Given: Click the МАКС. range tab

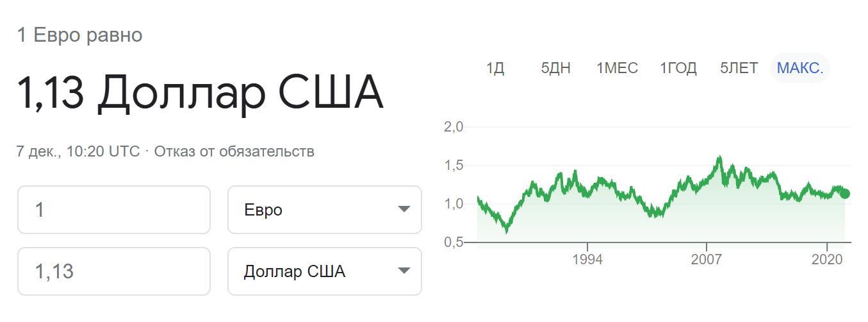Looking at the screenshot, I should [x=799, y=68].
